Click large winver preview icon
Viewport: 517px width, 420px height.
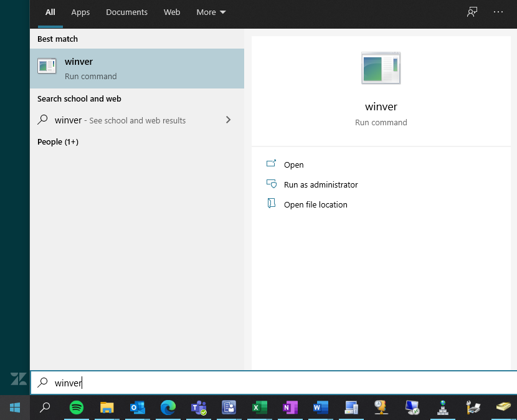[381, 68]
